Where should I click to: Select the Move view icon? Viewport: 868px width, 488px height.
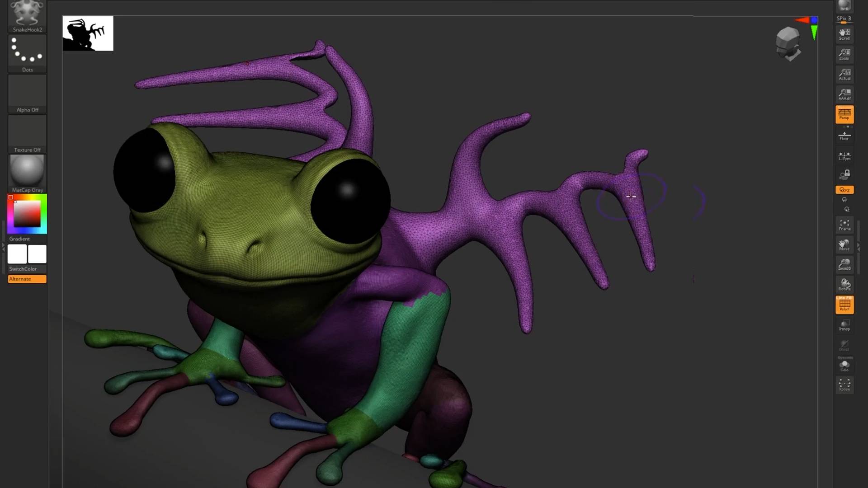coord(844,244)
